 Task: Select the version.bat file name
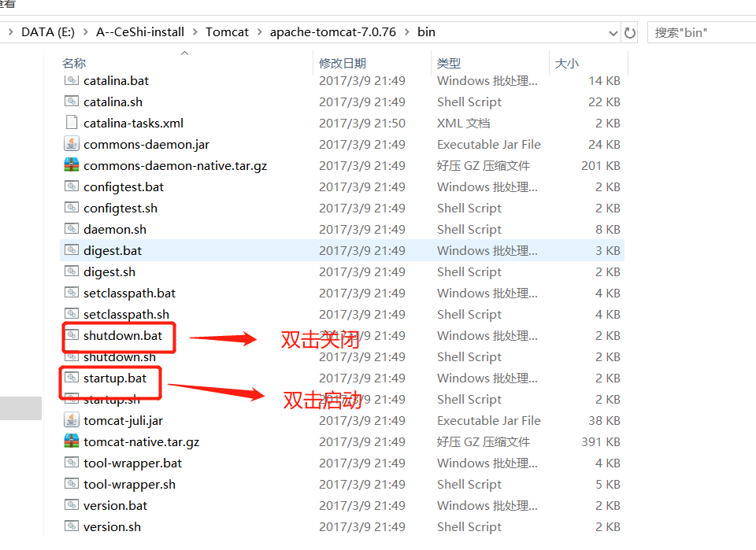click(115, 505)
